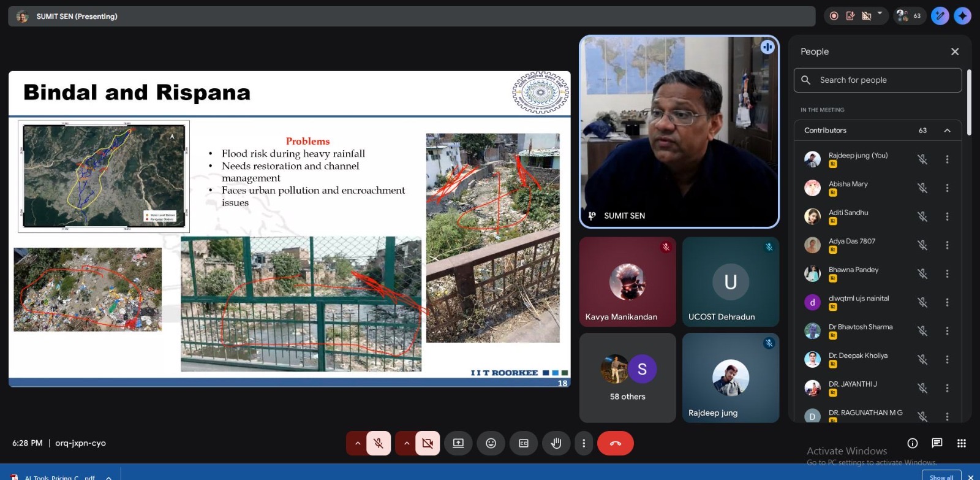Open more options for Abisha Mary
Image resolution: width=980 pixels, height=480 pixels.
tap(947, 188)
